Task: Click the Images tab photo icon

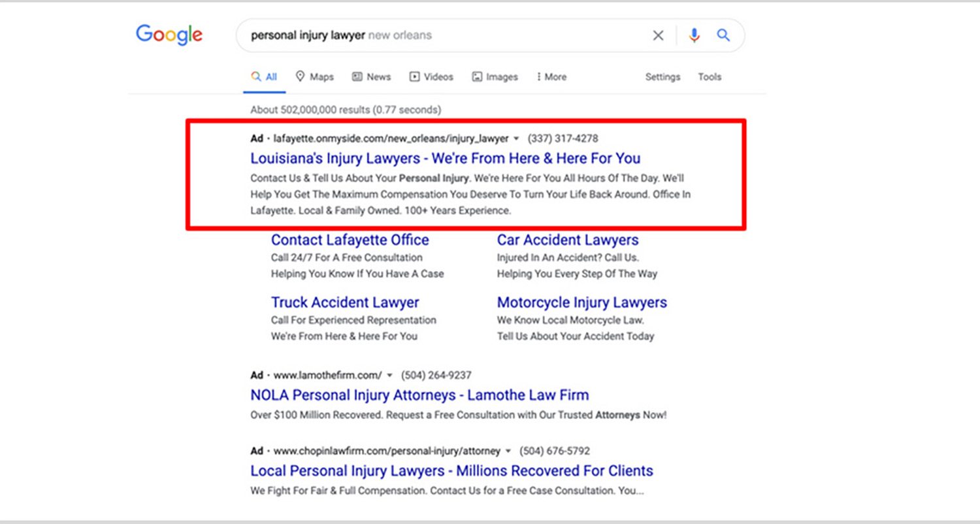Action: 478,76
